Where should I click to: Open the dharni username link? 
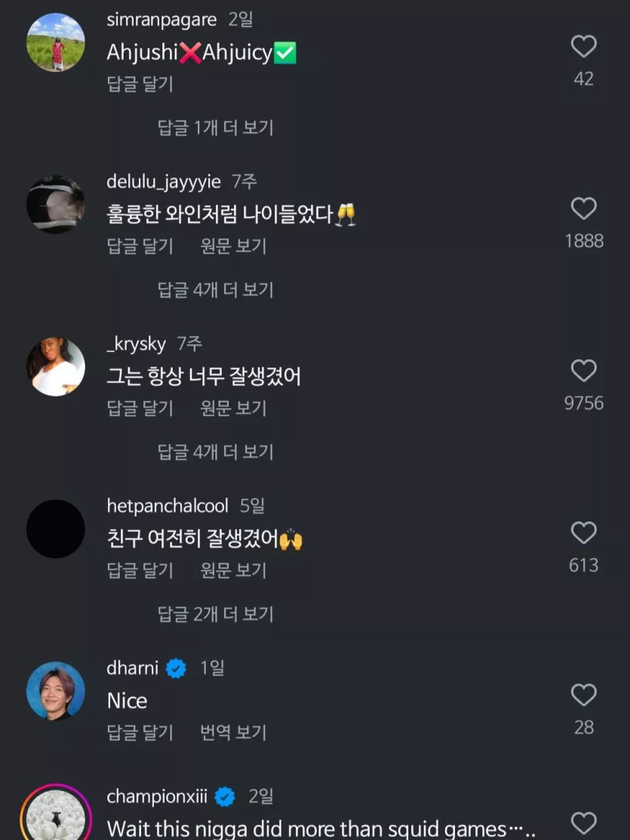click(x=133, y=668)
